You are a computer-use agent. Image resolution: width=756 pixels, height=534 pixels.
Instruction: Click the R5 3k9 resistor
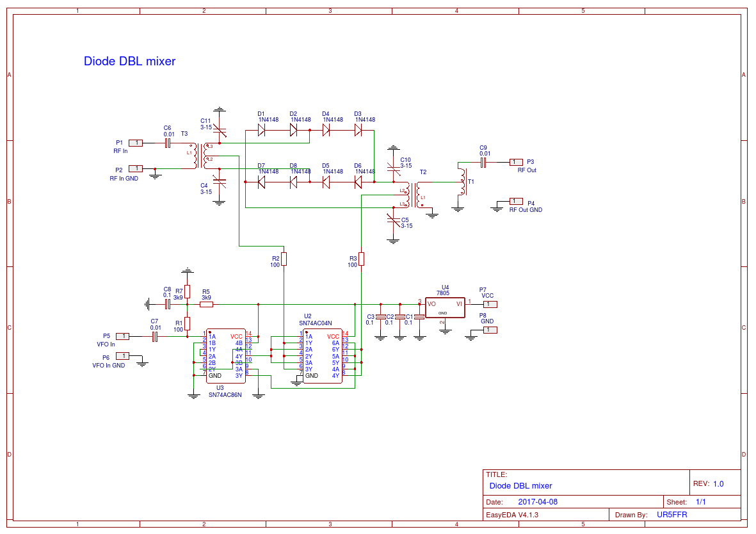click(206, 305)
